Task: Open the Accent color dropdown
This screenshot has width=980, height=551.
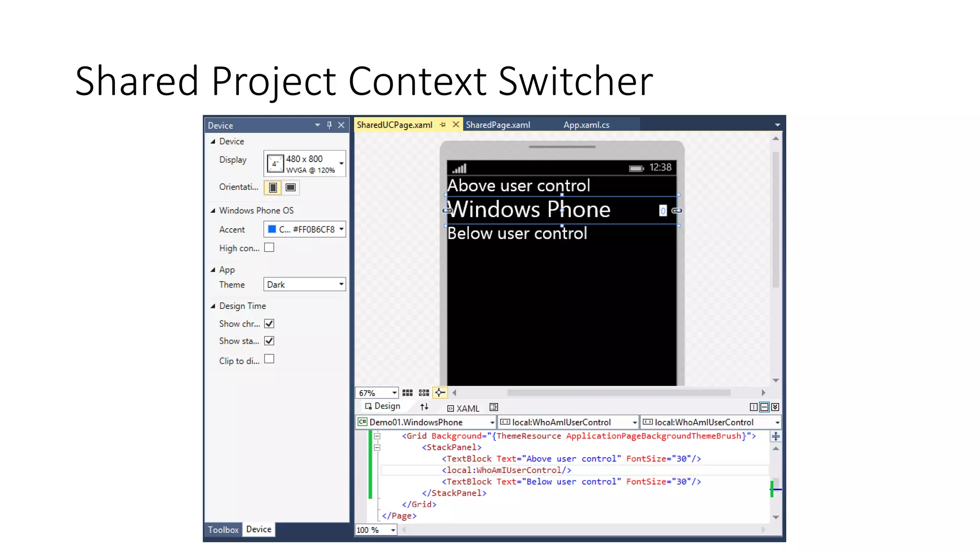Action: [305, 229]
